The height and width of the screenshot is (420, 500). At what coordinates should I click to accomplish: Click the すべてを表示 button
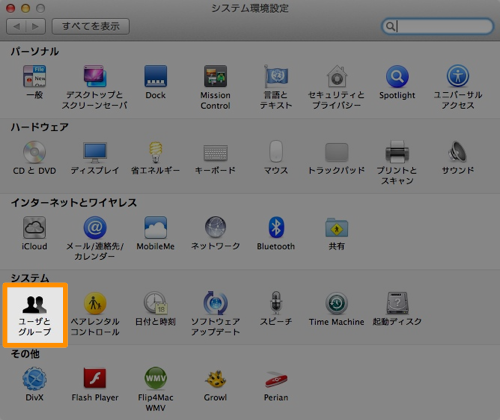(91, 26)
